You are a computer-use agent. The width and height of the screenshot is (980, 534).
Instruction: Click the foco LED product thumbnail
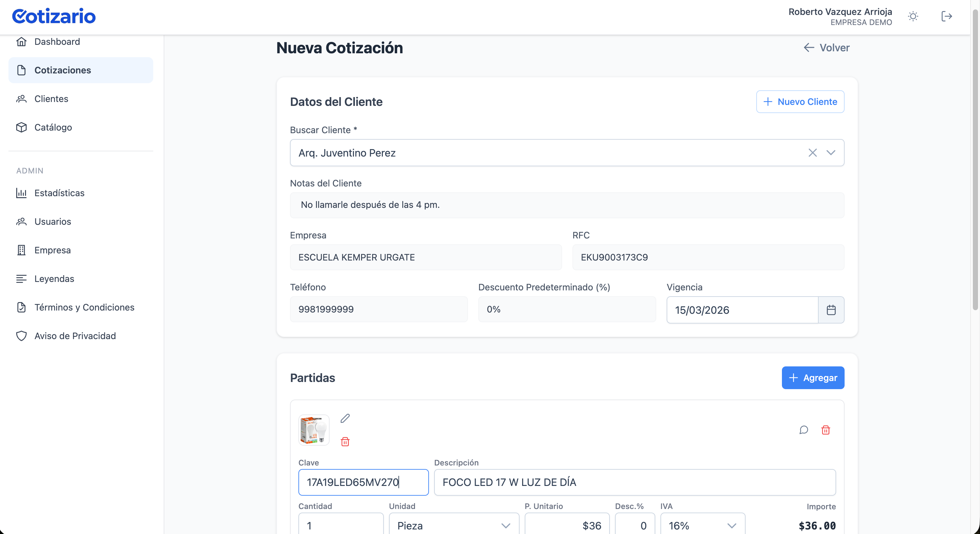pyautogui.click(x=314, y=430)
